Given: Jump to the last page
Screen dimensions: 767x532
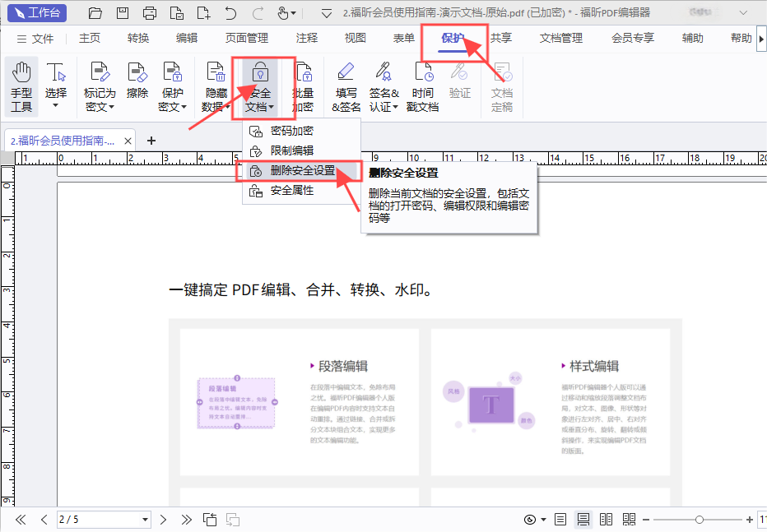Looking at the screenshot, I should click(186, 520).
